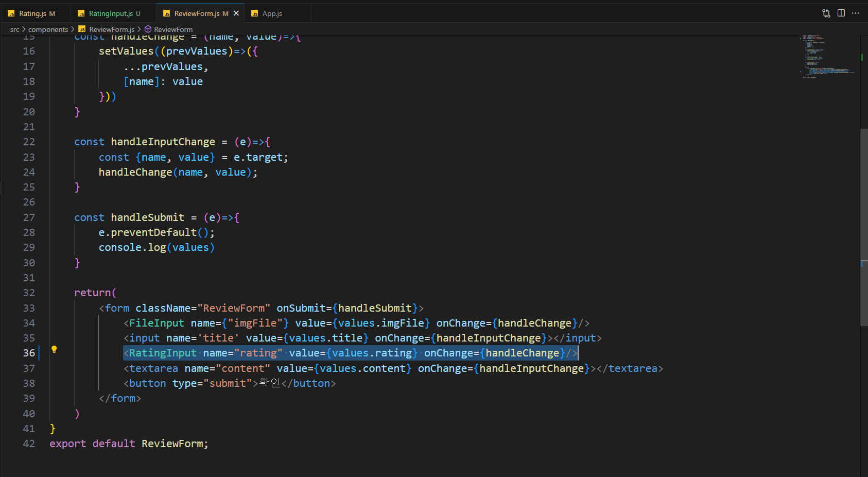
Task: Click the 'title' string on line 35
Action: (x=218, y=338)
